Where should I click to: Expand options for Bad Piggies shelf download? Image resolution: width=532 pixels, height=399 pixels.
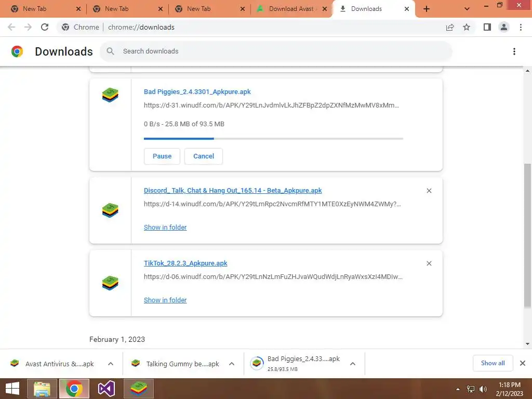click(353, 364)
